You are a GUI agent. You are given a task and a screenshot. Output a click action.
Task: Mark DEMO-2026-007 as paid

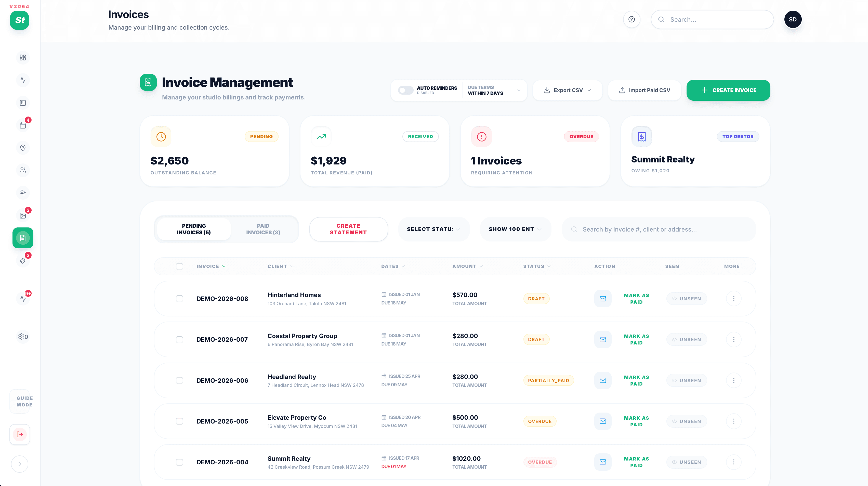pyautogui.click(x=636, y=339)
